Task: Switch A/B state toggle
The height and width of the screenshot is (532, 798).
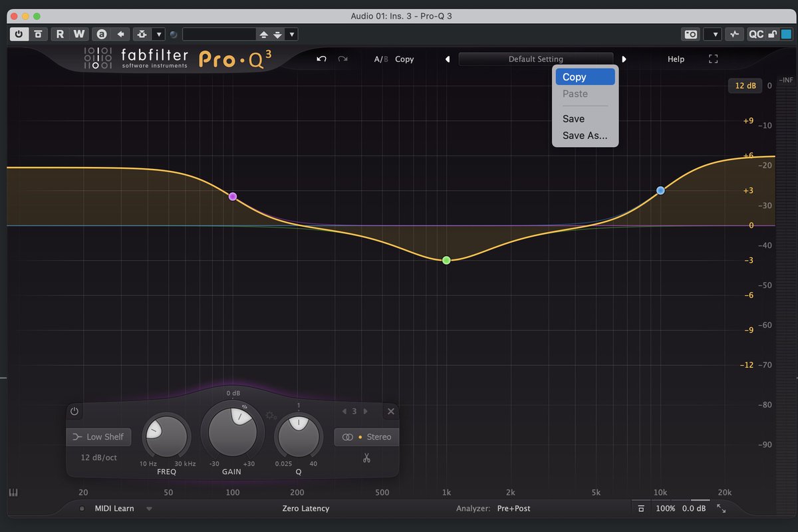Action: point(380,59)
